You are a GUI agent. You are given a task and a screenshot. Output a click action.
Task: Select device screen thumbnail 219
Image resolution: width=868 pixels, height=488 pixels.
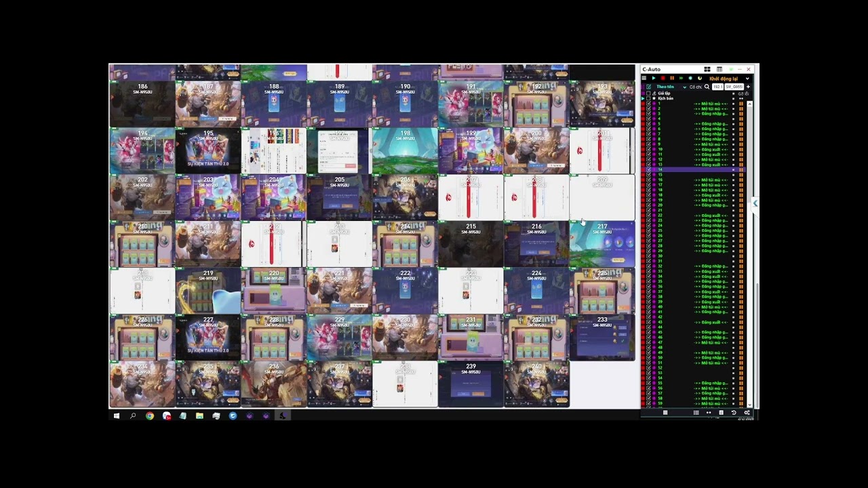[208, 291]
